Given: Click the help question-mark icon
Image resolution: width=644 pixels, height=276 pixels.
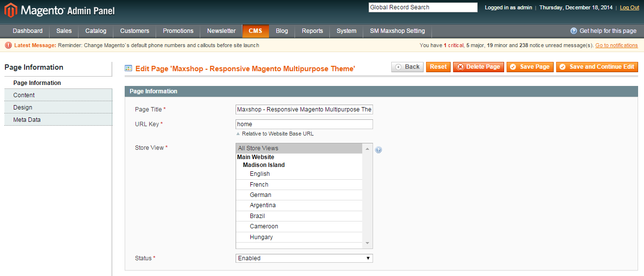Looking at the screenshot, I should point(573,31).
